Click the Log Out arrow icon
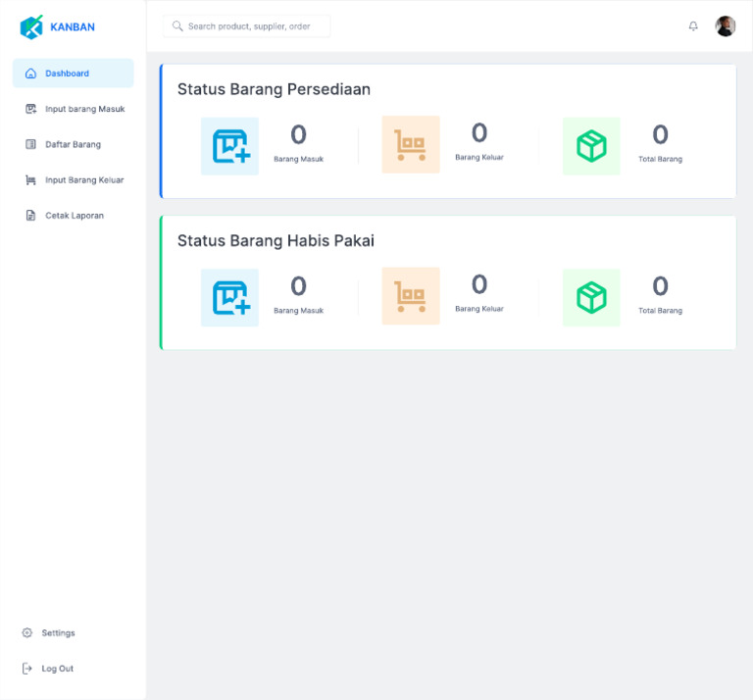The width and height of the screenshot is (753, 700). tap(27, 669)
